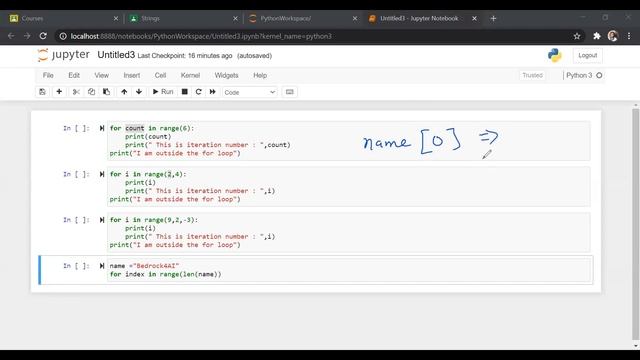
Task: Open a new browser tab
Action: (493, 18)
